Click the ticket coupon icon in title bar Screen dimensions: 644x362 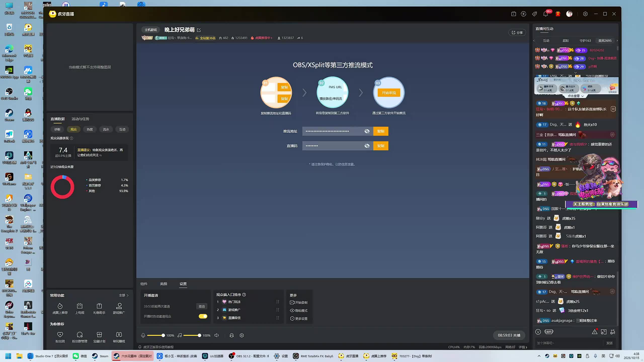pyautogui.click(x=535, y=14)
